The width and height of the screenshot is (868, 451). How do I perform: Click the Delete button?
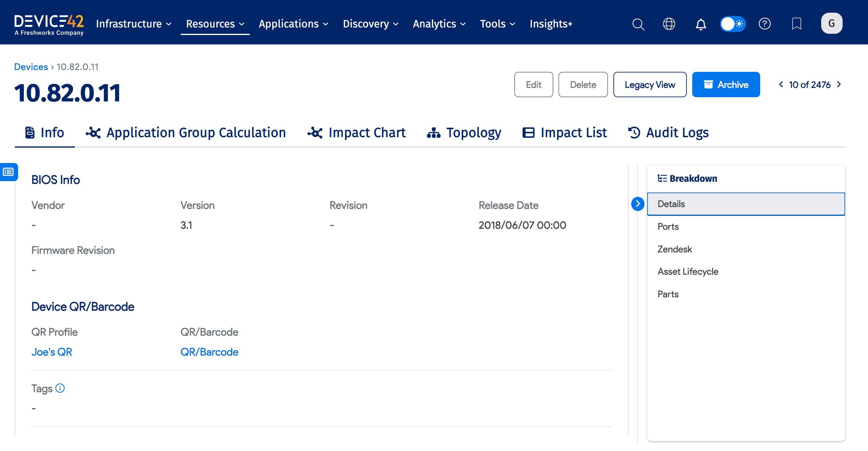[x=583, y=85]
